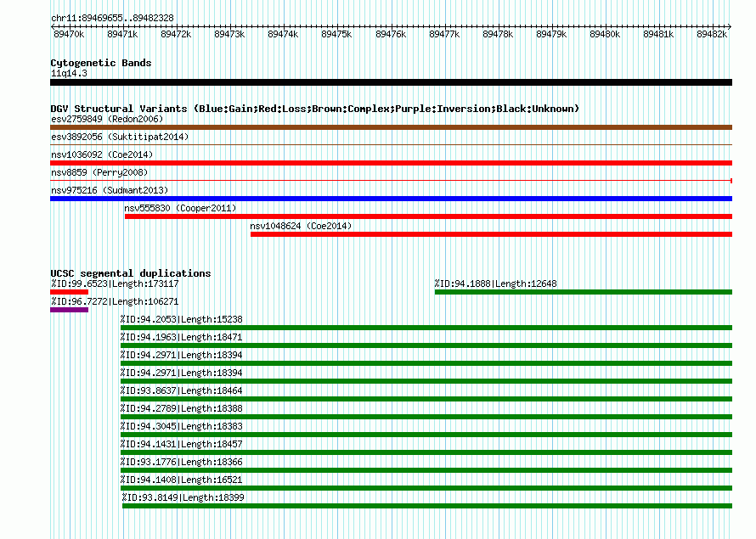Image resolution: width=756 pixels, height=539 pixels.
Task: Click the 89470k ruler tick label
Action: [69, 34]
